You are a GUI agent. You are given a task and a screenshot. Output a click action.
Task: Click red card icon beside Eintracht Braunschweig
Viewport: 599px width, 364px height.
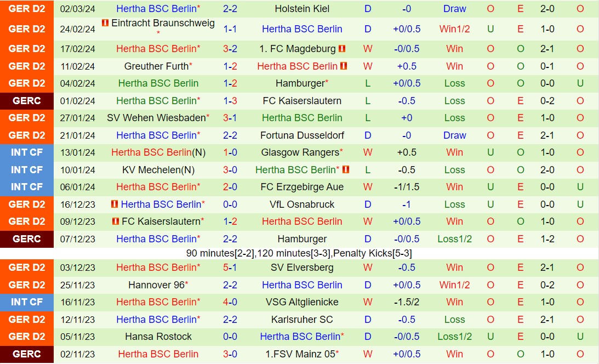(x=105, y=23)
